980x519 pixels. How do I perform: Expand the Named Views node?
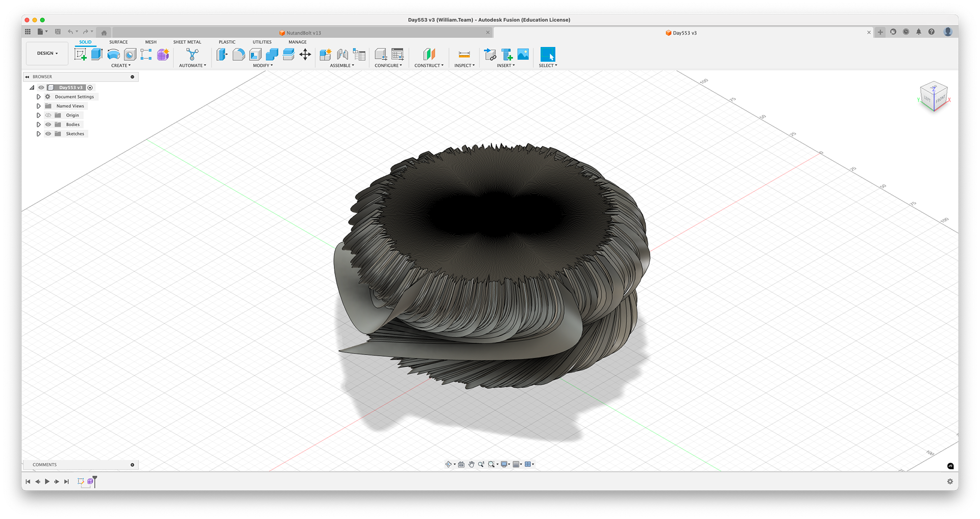pos(38,106)
